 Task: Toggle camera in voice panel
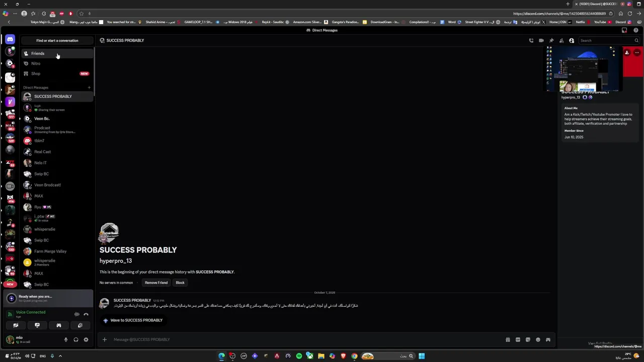pyautogui.click(x=16, y=325)
